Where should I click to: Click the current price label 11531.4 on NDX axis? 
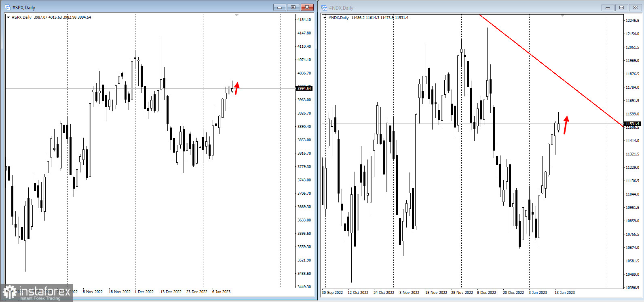pyautogui.click(x=633, y=123)
